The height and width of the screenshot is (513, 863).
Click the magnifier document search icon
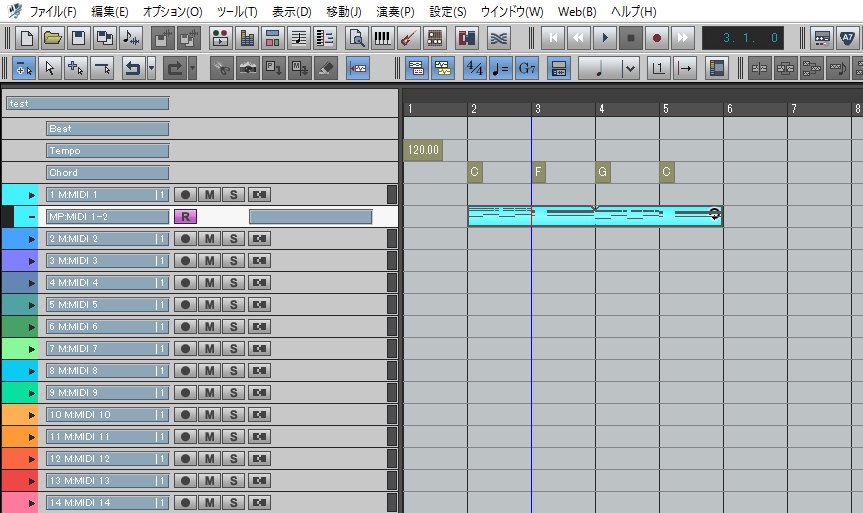357,38
